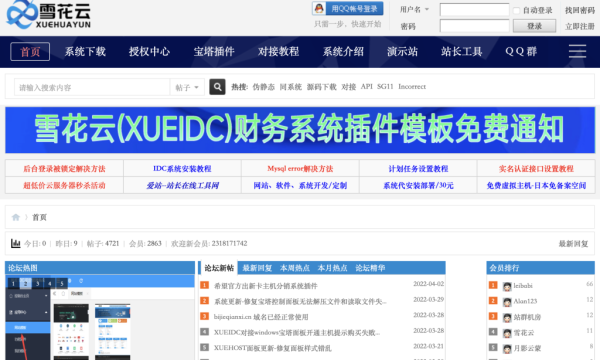Click the 论坛热图 slideshow screenshot

(100, 318)
